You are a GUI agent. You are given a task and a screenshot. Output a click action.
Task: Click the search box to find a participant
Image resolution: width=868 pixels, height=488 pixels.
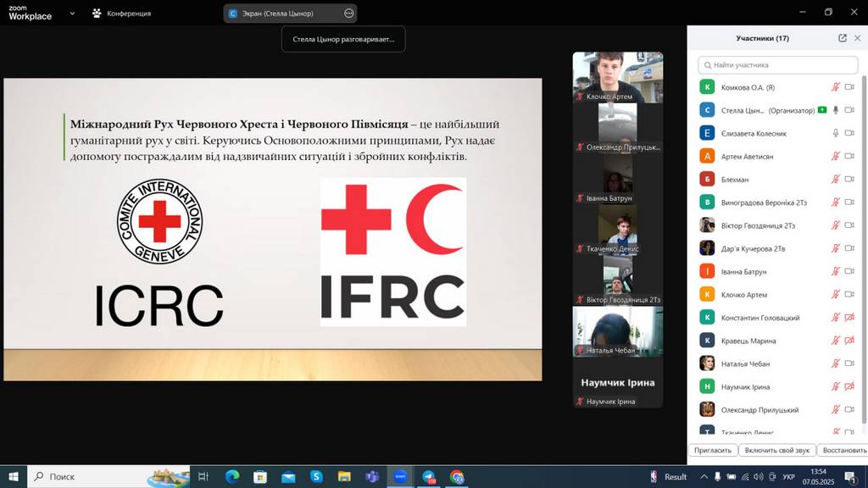pos(778,64)
